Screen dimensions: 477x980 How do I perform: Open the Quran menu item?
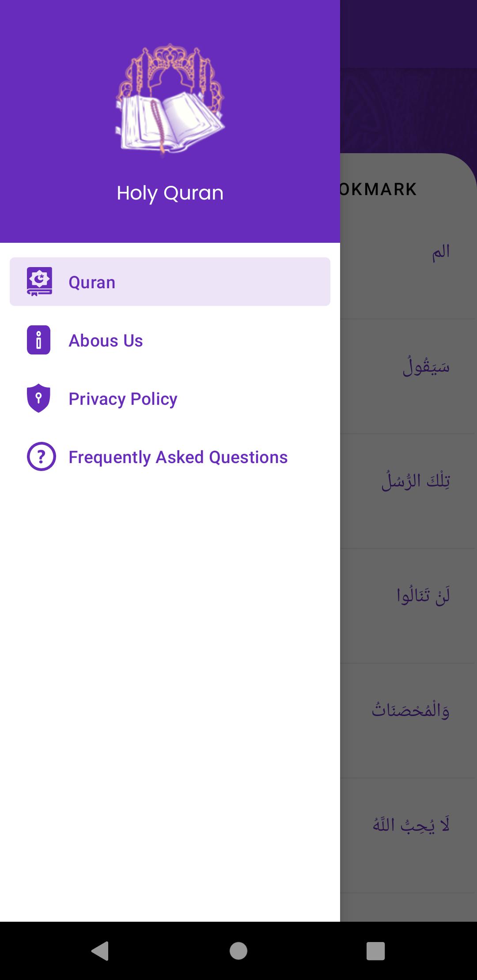(170, 282)
